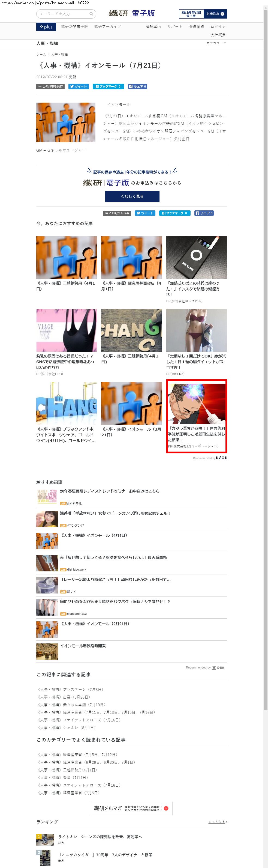Viewport: 268px width, 868px height.
Task: Open the 夫「痩せ菌って知ってる？ ad
Action: [113, 558]
